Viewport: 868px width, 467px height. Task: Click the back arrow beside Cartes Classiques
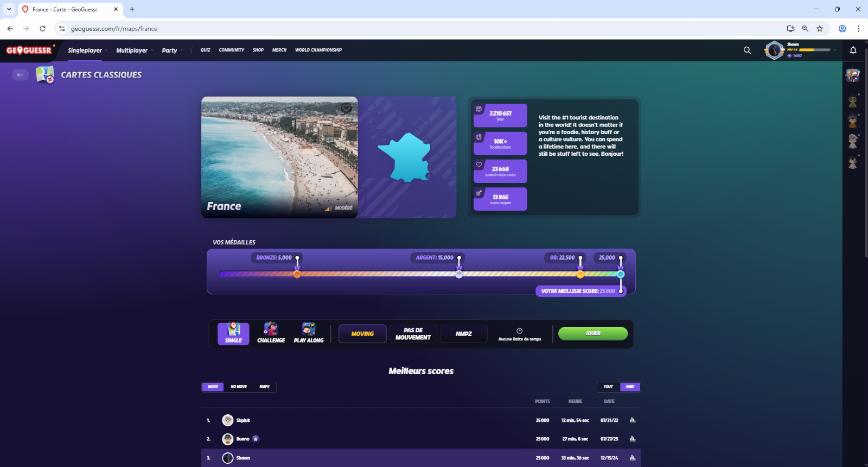pyautogui.click(x=20, y=75)
